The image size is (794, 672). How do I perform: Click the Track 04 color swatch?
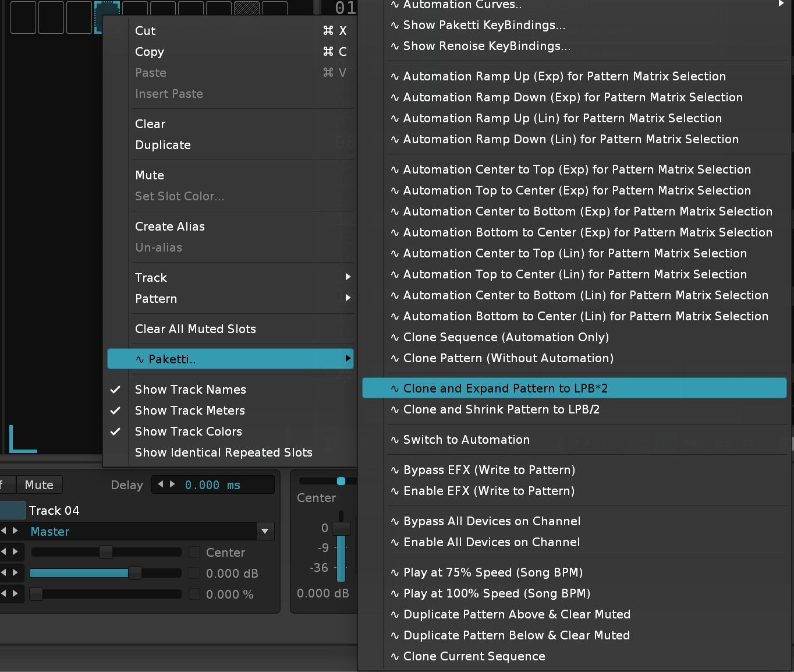[x=13, y=510]
